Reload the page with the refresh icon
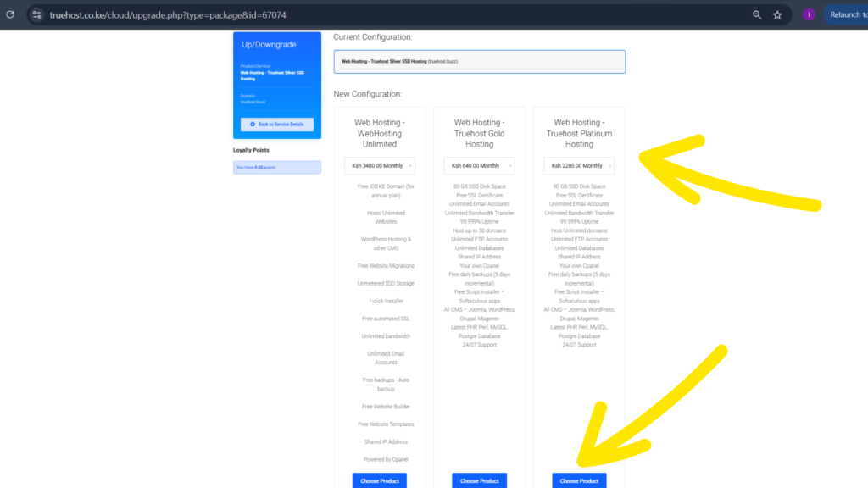This screenshot has width=868, height=488. (x=10, y=15)
